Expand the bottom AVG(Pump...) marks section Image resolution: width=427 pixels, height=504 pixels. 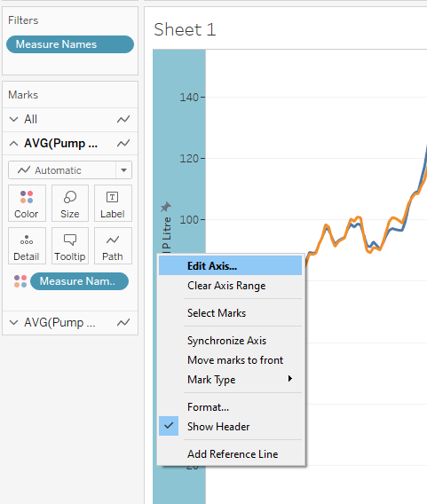coord(14,322)
